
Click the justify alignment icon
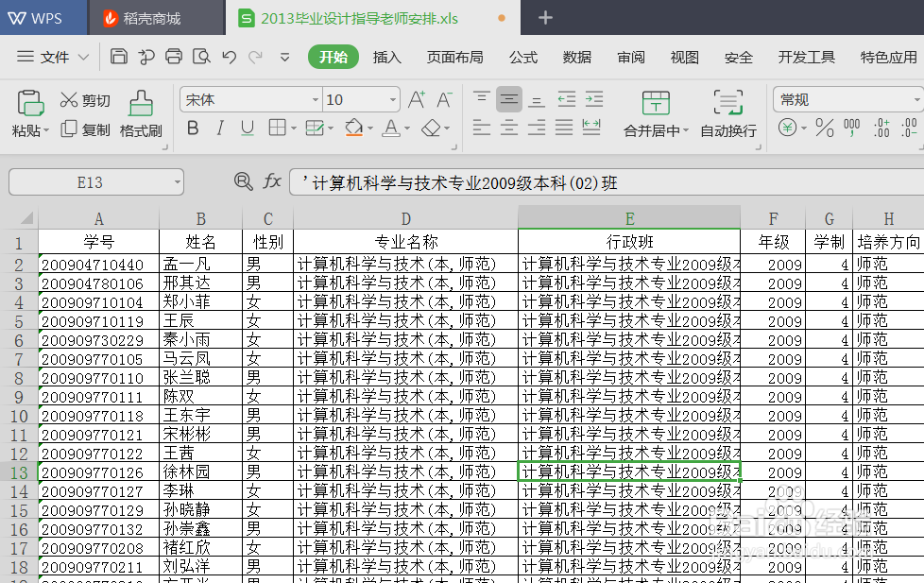coord(564,128)
